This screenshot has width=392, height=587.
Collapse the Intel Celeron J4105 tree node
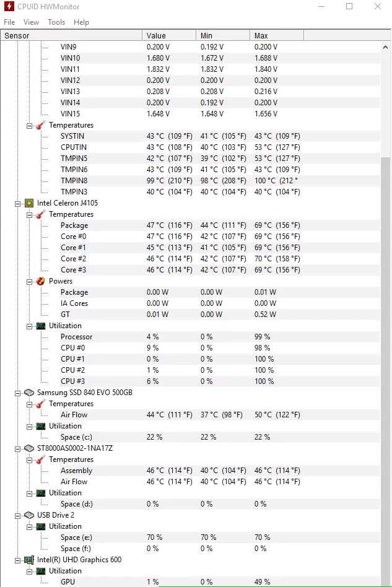[x=17, y=204]
